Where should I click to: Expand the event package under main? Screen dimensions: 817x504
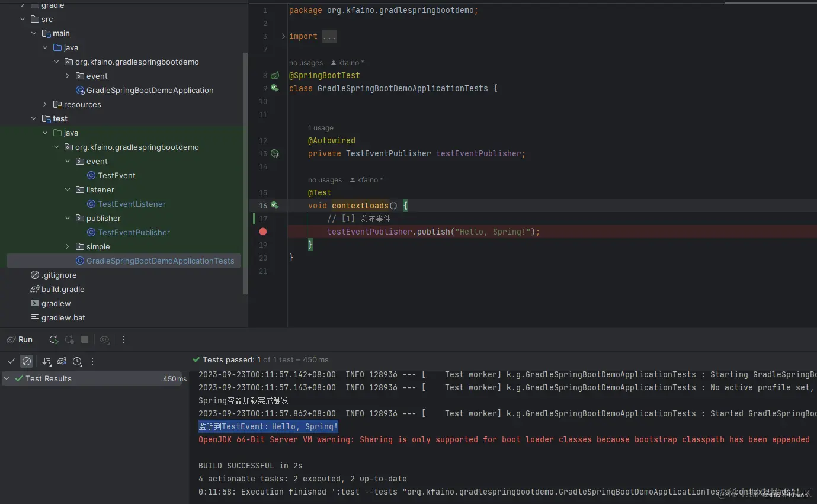[68, 76]
